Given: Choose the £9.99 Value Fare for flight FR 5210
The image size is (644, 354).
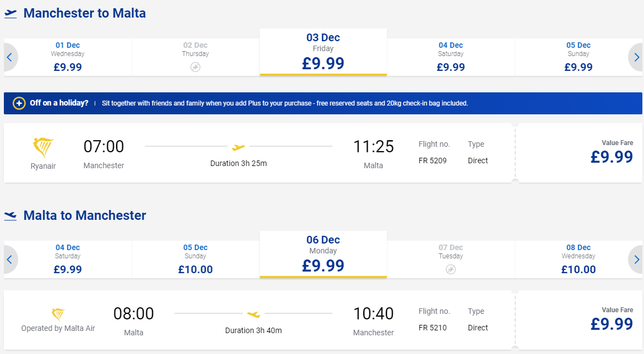Looking at the screenshot, I should click(x=578, y=320).
